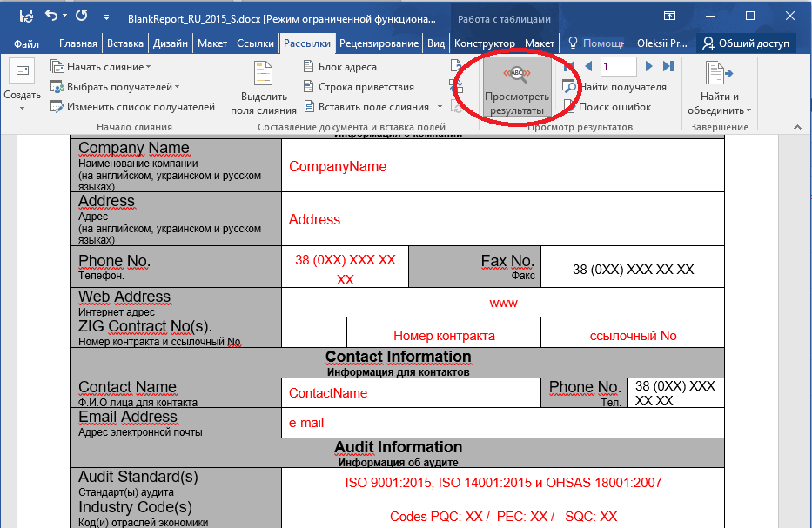The image size is (812, 528).
Task: Open the Макет tab next to Дизайн
Action: (x=212, y=43)
